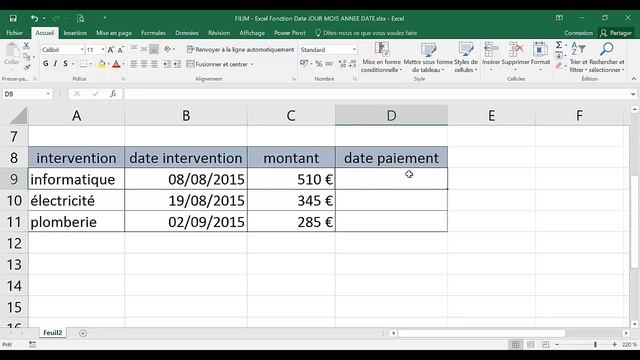Click the AutoSum sigma icon

pyautogui.click(x=559, y=45)
